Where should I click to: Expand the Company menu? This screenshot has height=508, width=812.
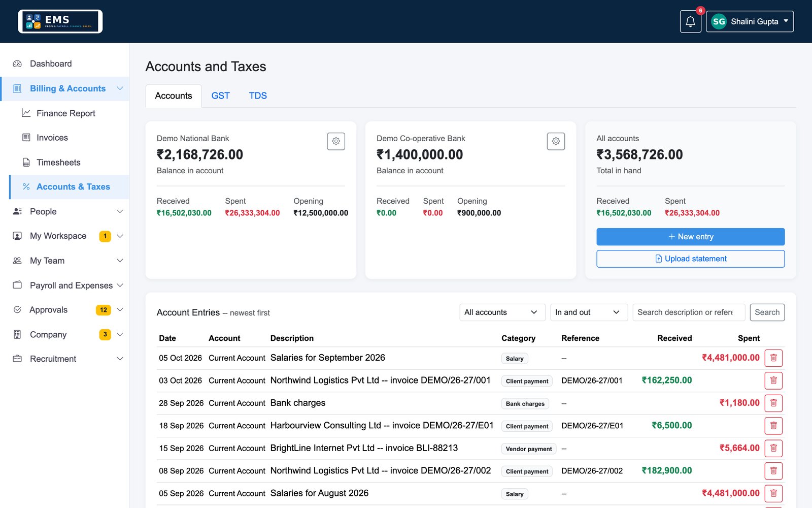click(x=120, y=334)
